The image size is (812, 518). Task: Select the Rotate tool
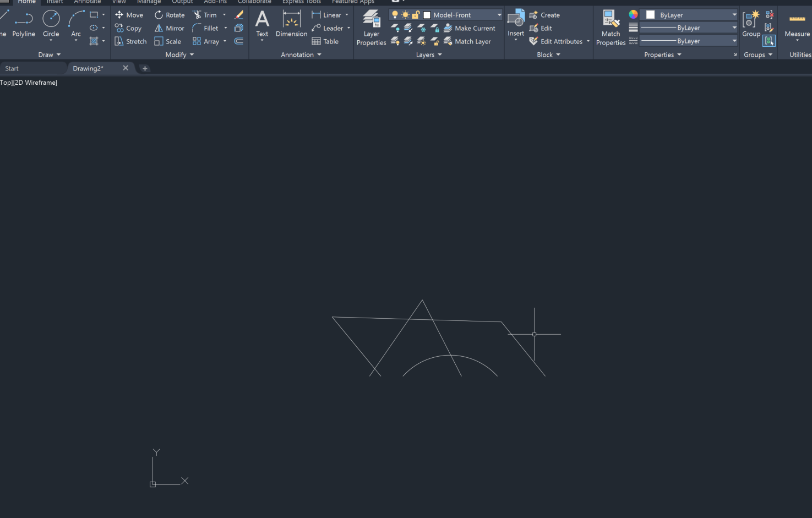click(x=169, y=15)
